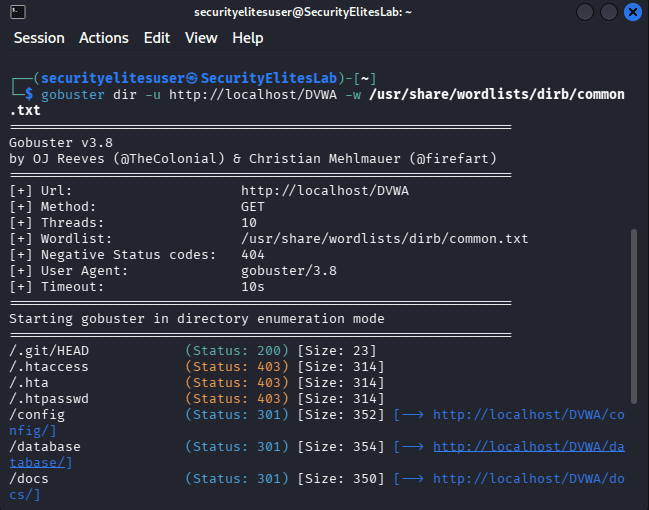Click the gobuster command word in prompt
The height and width of the screenshot is (510, 649).
(x=73, y=94)
